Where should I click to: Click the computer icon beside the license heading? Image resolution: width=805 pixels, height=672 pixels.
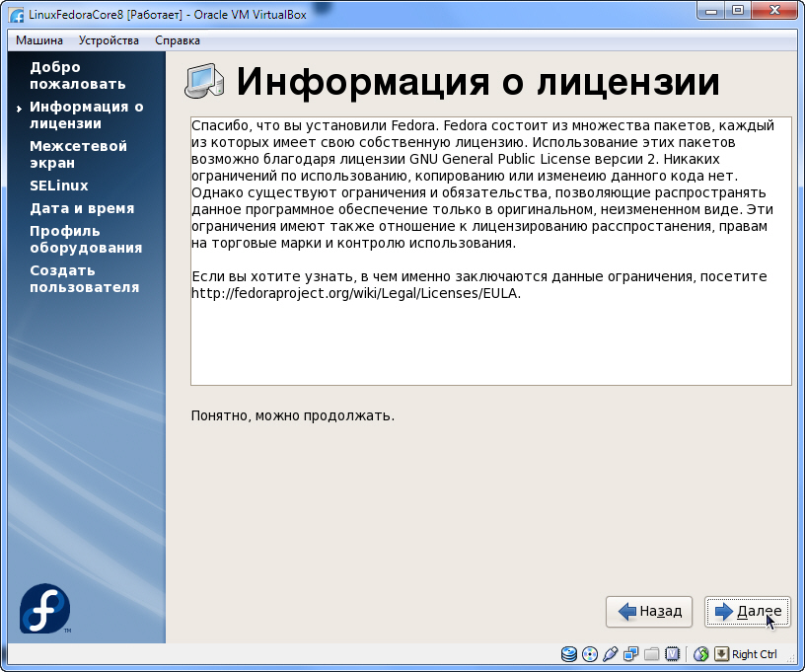pyautogui.click(x=204, y=81)
